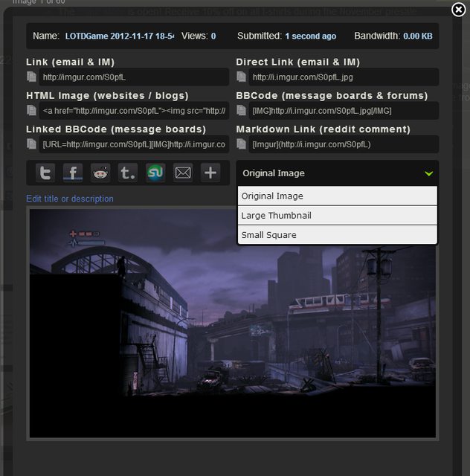Copy the Markdown Link icon
470x476 pixels.
(242, 144)
